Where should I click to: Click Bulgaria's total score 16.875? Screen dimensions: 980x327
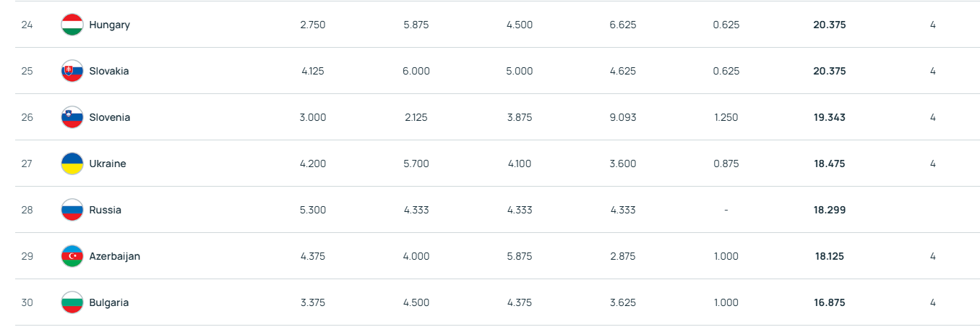(829, 302)
